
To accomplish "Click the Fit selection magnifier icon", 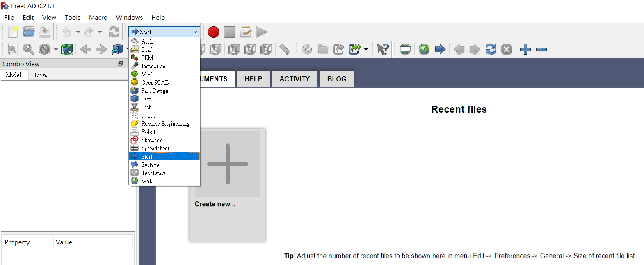I will (x=28, y=49).
